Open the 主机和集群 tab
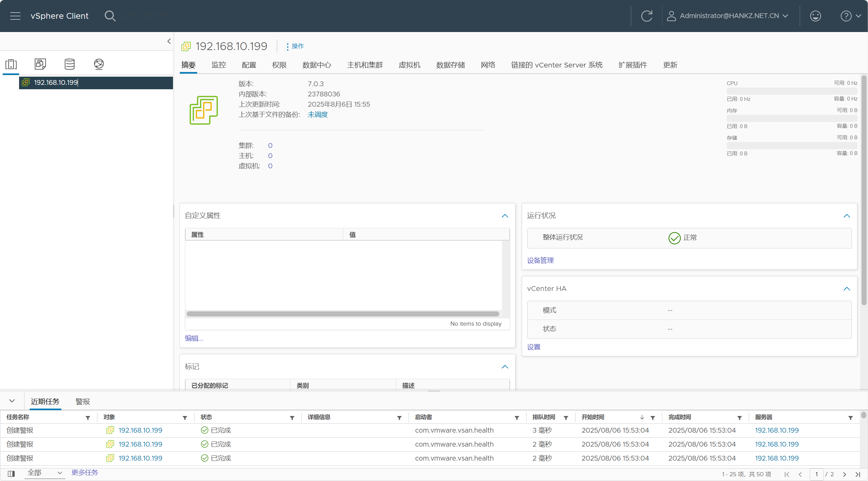The image size is (868, 481). pos(365,65)
